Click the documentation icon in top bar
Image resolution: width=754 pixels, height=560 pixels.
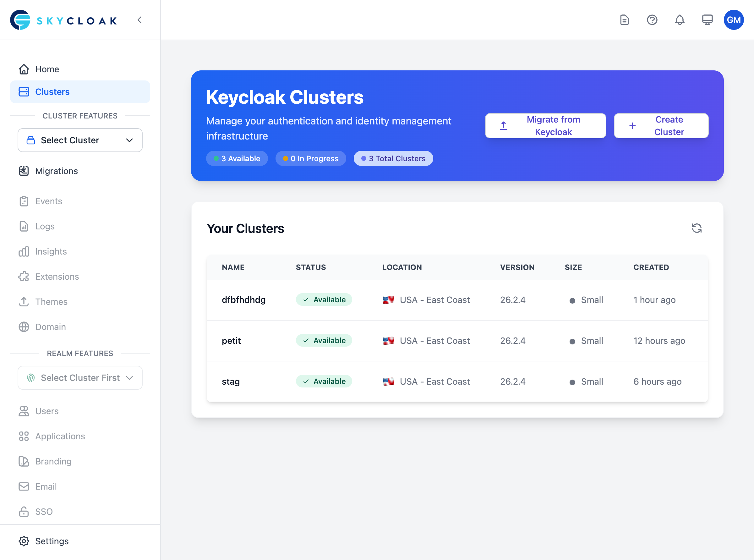tap(624, 20)
